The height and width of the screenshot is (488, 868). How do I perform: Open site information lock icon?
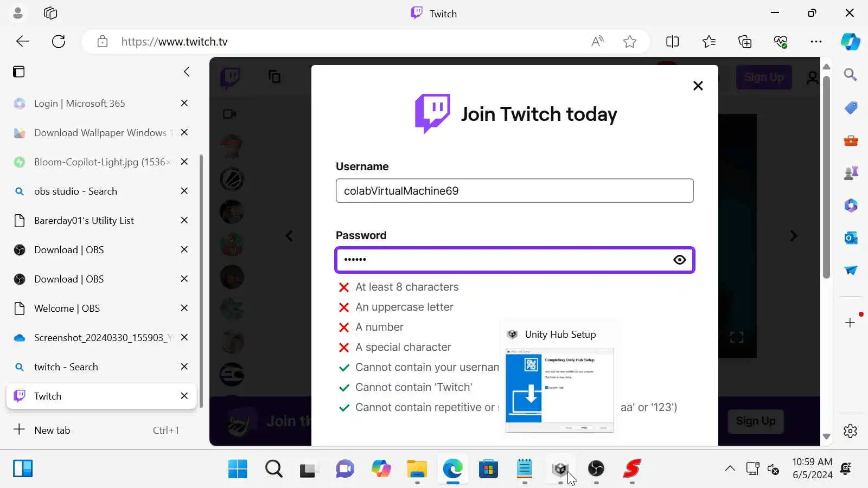[x=103, y=41]
